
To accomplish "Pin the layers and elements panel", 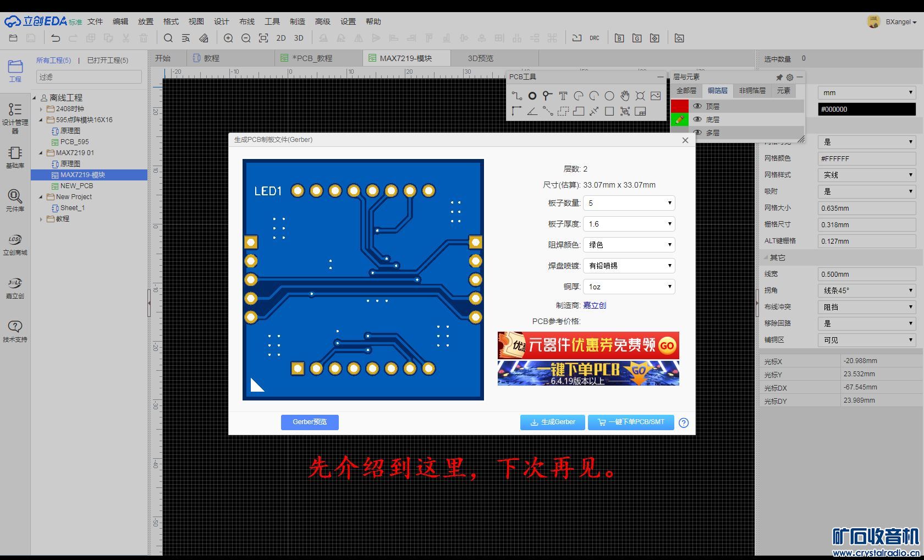I will pos(779,77).
